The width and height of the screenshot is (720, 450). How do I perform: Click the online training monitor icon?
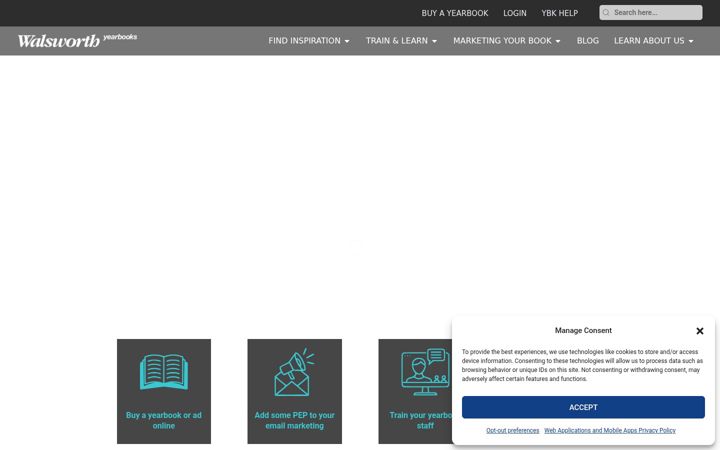click(x=425, y=372)
